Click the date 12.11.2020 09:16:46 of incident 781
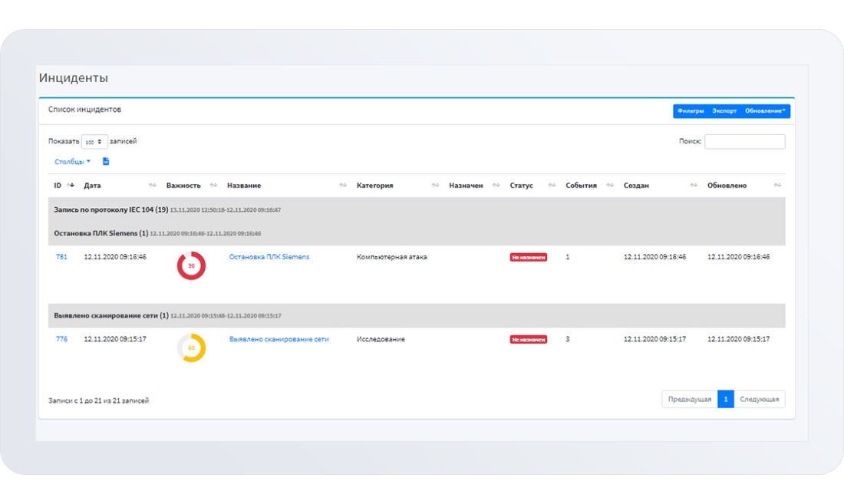 pos(114,257)
